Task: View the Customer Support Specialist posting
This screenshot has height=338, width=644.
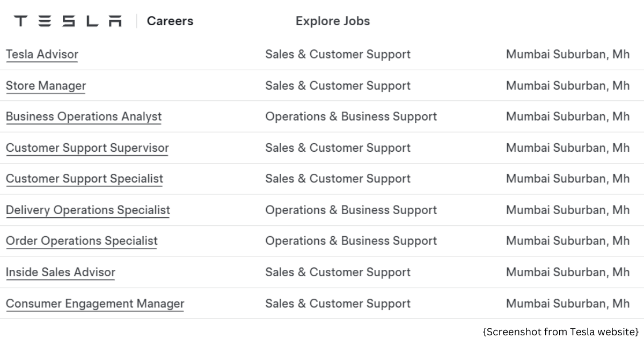Action: pyautogui.click(x=84, y=179)
